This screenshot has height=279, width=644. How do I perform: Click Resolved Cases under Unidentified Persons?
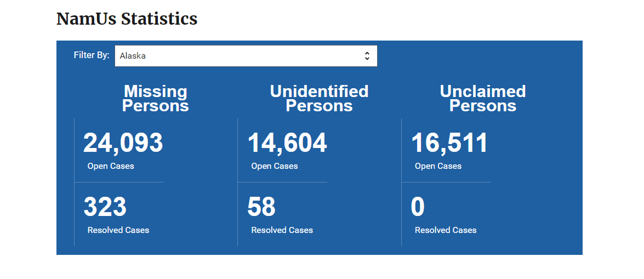tap(282, 230)
